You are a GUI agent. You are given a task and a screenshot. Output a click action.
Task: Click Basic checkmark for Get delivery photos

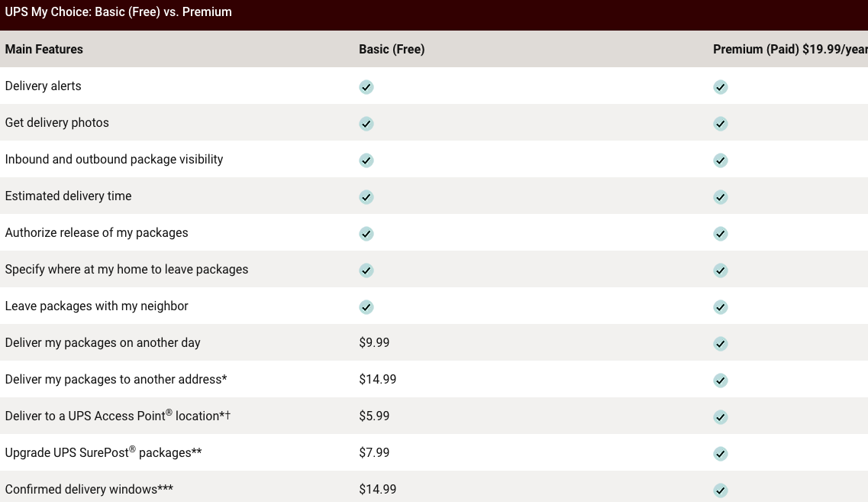(366, 124)
